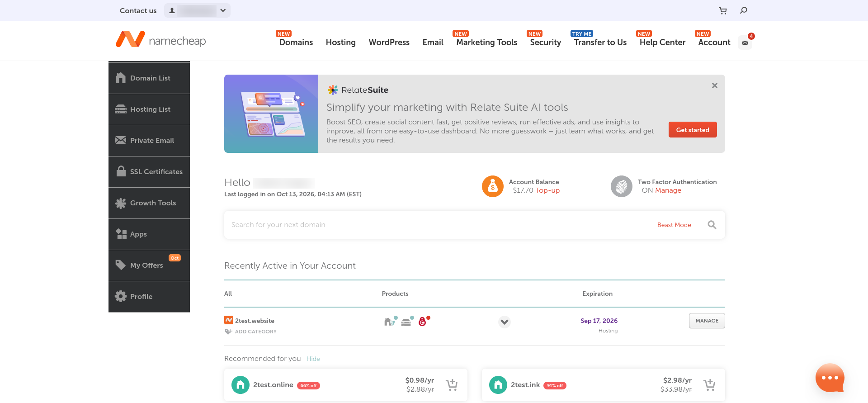Screen dimensions: 868x403
Task: Click the RelateSuite banner illustration
Action: (x=271, y=114)
